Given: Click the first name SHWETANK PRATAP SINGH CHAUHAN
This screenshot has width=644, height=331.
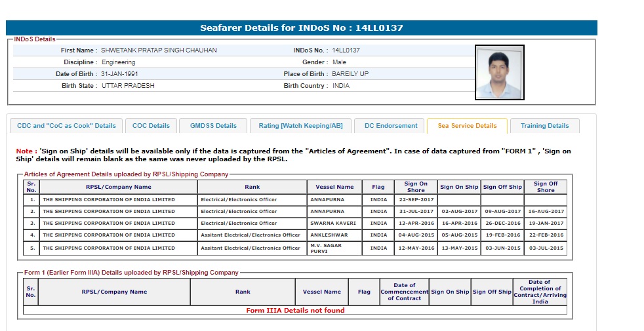Looking at the screenshot, I should [159, 50].
